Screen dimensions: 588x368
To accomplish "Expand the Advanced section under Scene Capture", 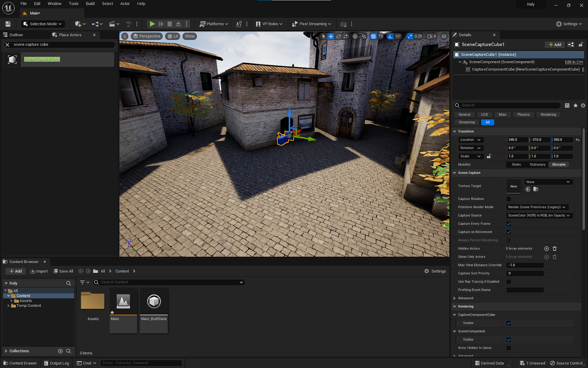I will click(x=455, y=298).
